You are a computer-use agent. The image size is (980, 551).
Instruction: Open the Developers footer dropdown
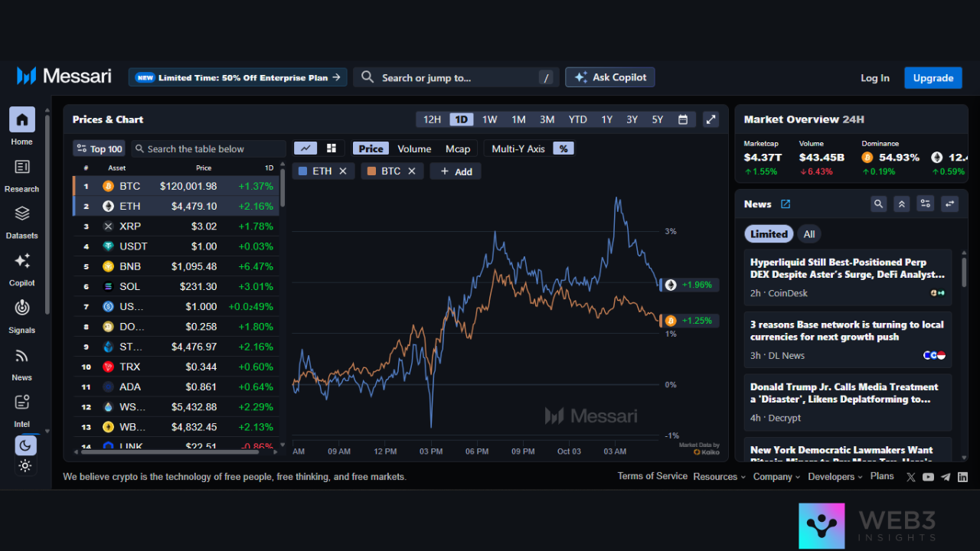pyautogui.click(x=835, y=477)
